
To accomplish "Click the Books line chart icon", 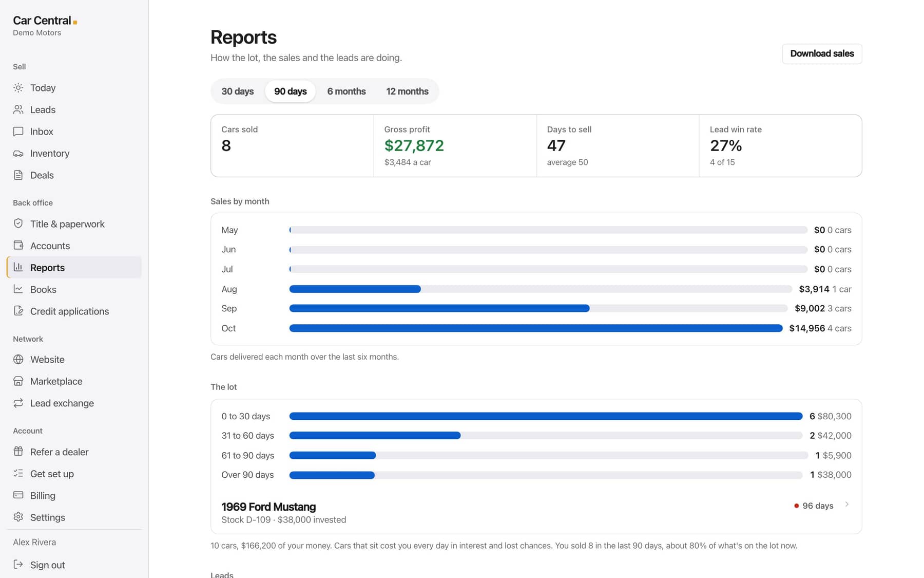I will [18, 289].
